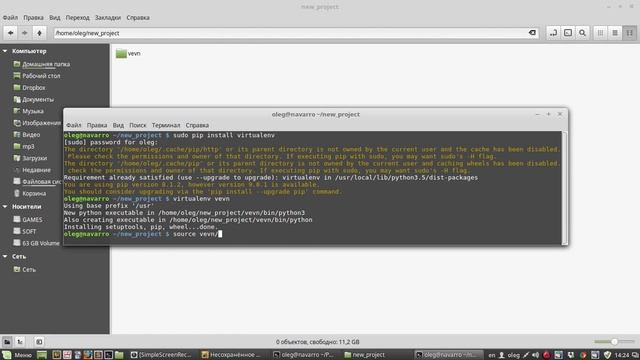
Task: Go to parent folder with the up arrow
Action: (x=39, y=33)
